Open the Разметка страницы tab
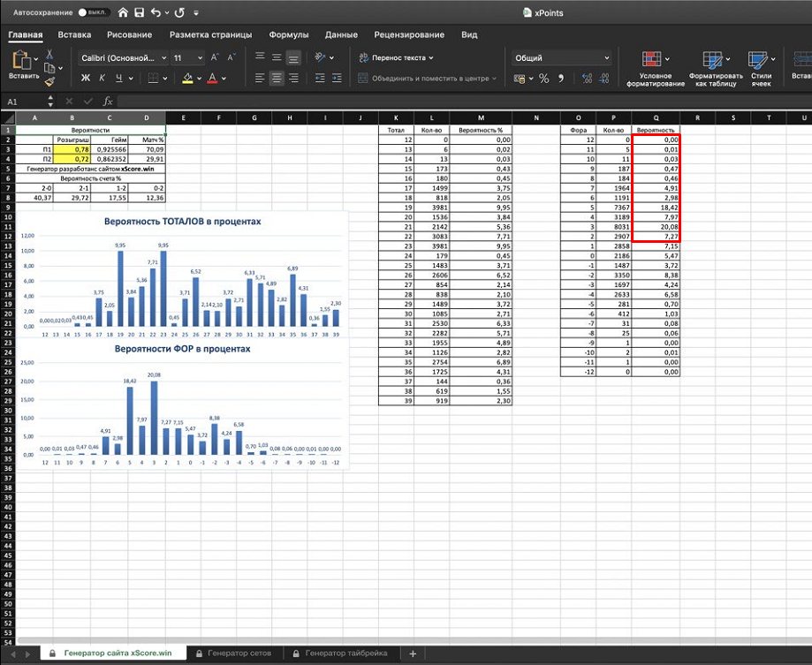The height and width of the screenshot is (665, 812). coord(211,34)
